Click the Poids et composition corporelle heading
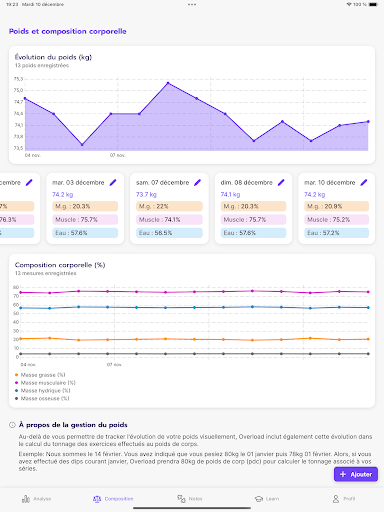Screen dimensions: 384x512 [68, 31]
